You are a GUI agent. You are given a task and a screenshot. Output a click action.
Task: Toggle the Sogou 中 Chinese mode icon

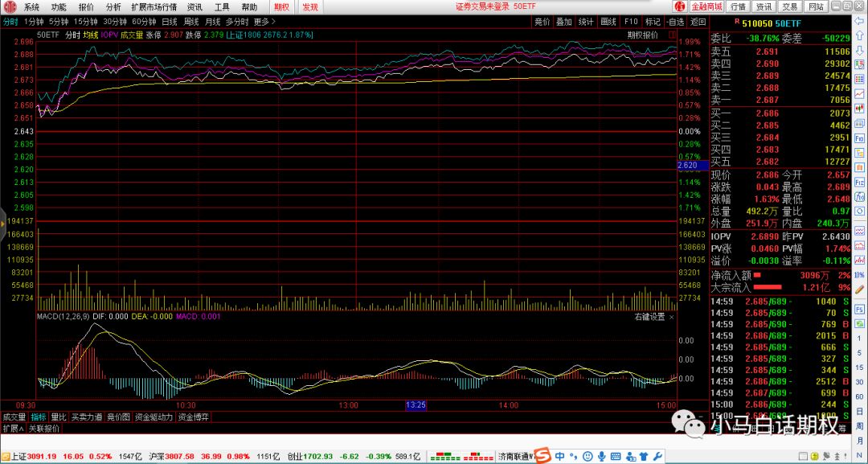tap(559, 457)
